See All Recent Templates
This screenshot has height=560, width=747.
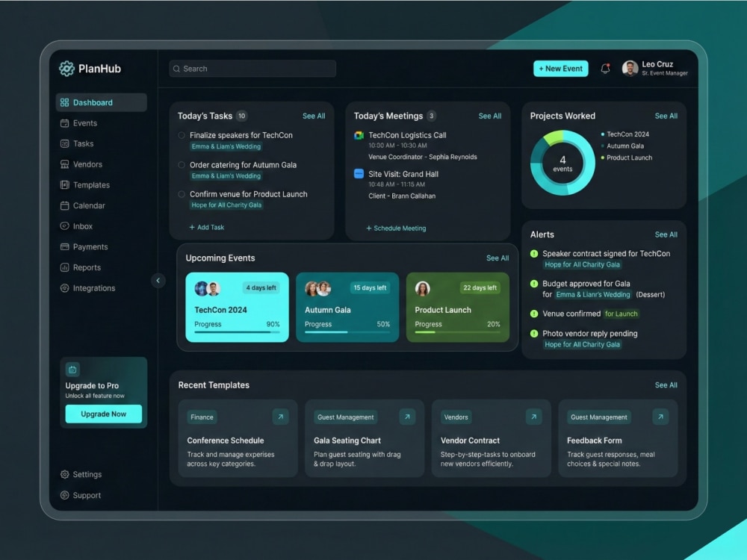(666, 385)
